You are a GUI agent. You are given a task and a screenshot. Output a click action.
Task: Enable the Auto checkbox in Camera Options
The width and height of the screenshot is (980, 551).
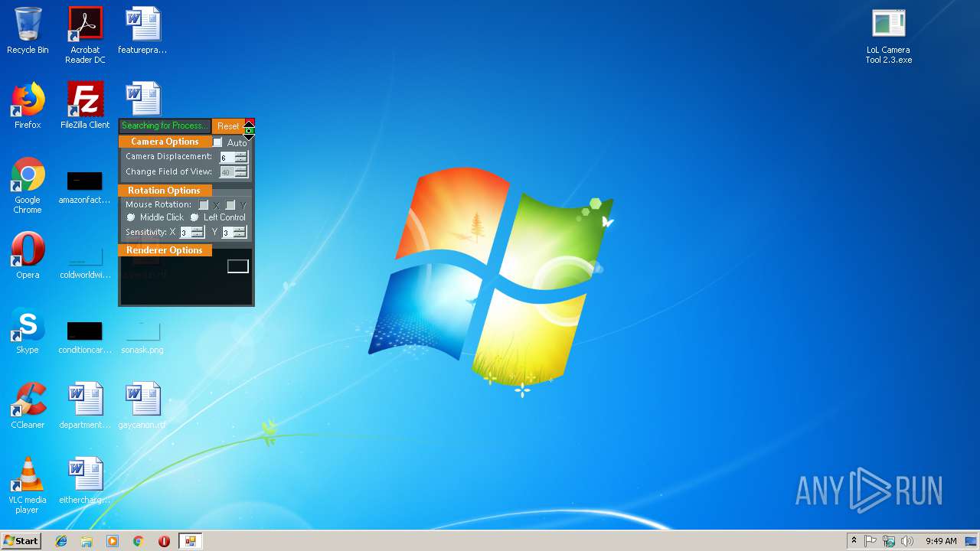(217, 142)
